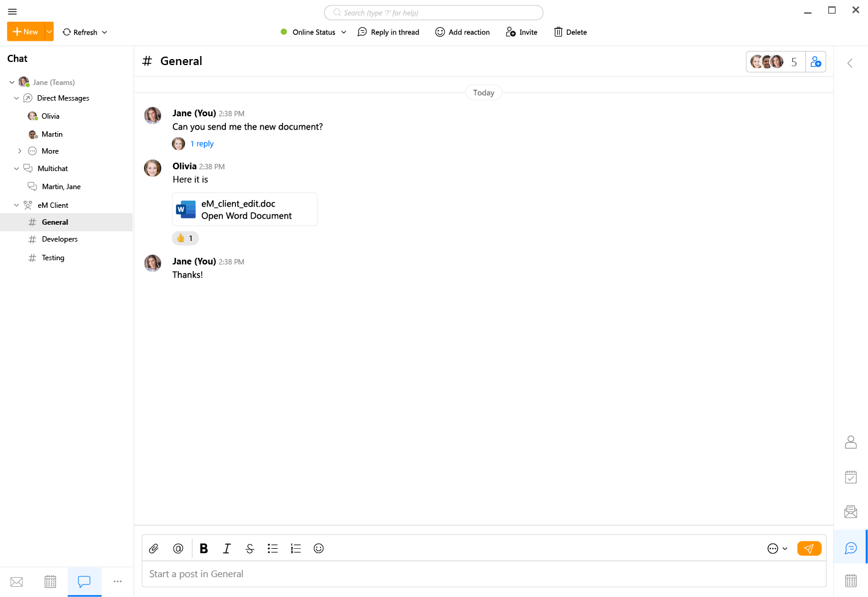Click the attach file paperclip icon
This screenshot has width=868, height=597.
click(154, 548)
